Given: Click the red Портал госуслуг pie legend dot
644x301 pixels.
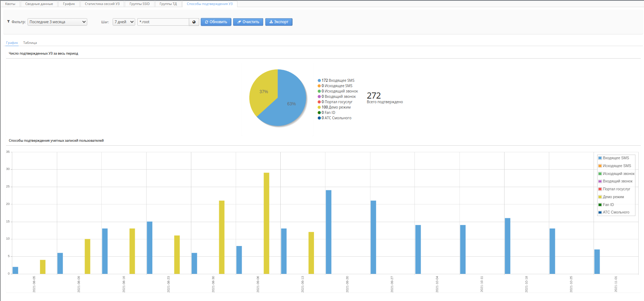Looking at the screenshot, I should point(319,102).
